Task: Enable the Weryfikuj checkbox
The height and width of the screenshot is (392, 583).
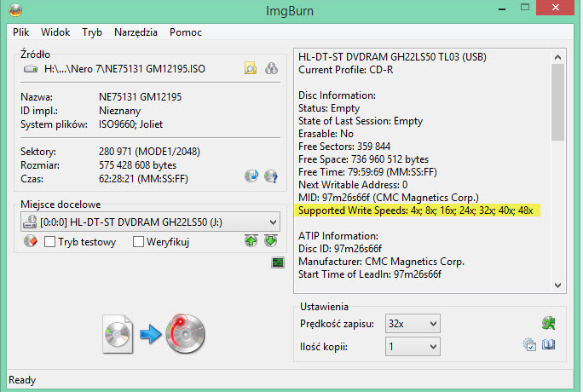Action: [138, 242]
